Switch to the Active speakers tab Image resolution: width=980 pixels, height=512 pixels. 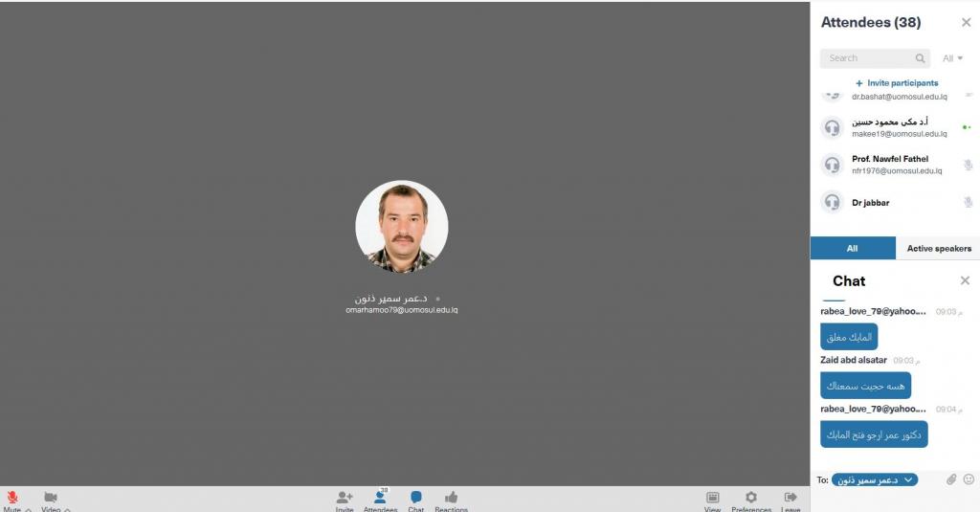938,248
